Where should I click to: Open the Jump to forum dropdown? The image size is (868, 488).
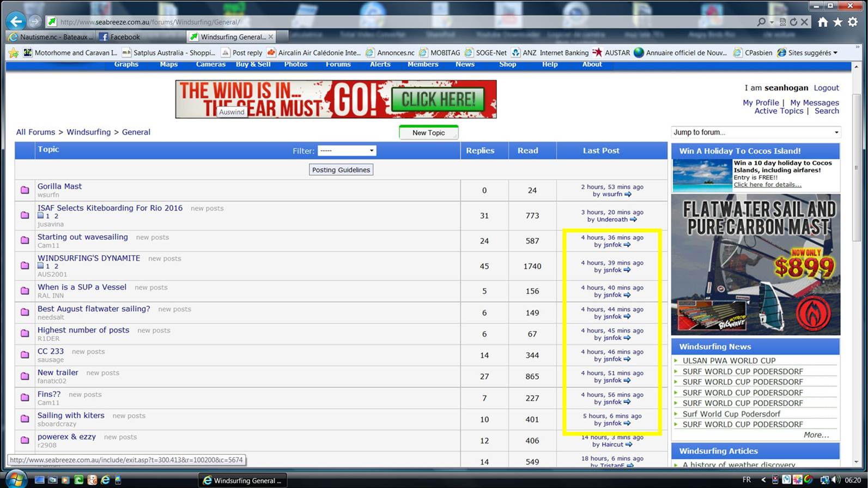(x=756, y=132)
